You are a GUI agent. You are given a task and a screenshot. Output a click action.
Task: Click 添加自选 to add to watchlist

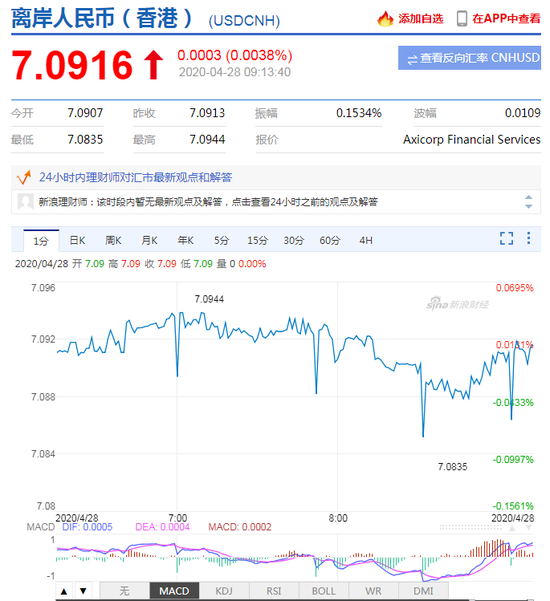(x=420, y=18)
